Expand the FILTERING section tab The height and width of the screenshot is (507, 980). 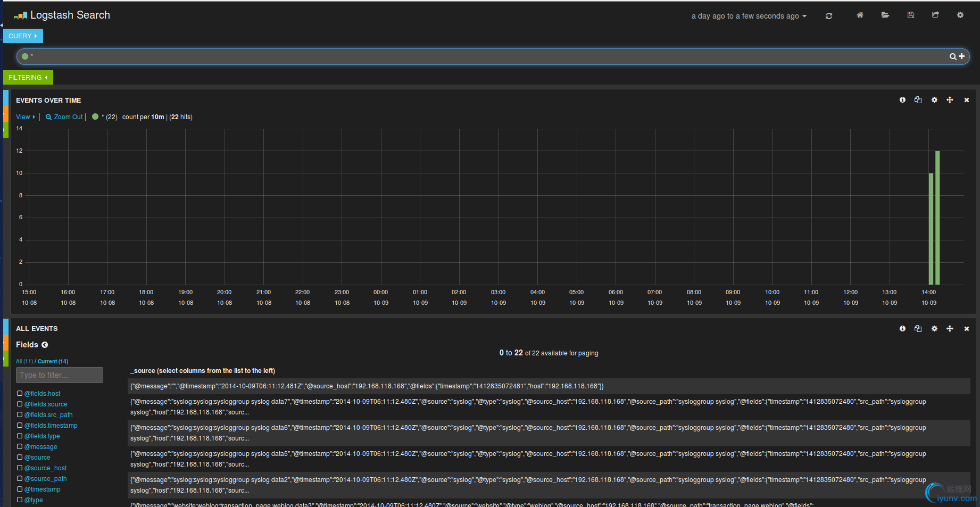coord(28,77)
